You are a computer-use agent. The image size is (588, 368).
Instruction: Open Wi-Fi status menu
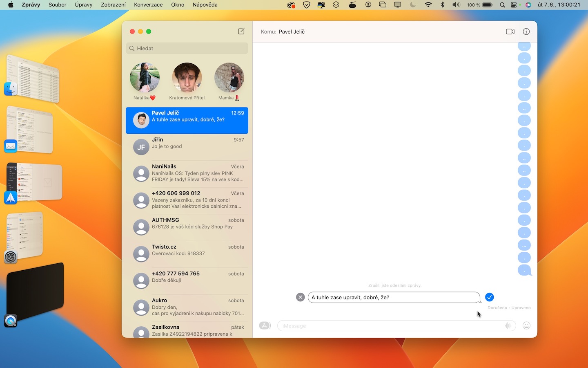428,5
